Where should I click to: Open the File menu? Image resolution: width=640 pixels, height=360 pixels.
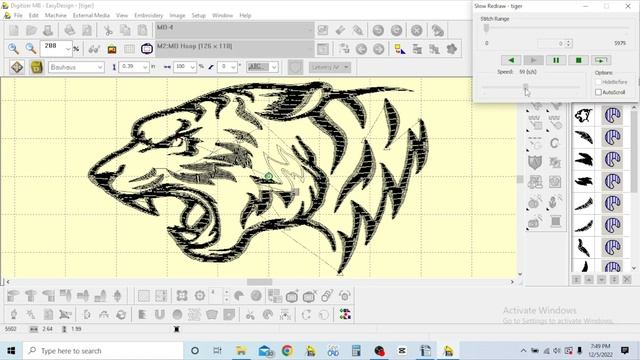coord(18,16)
